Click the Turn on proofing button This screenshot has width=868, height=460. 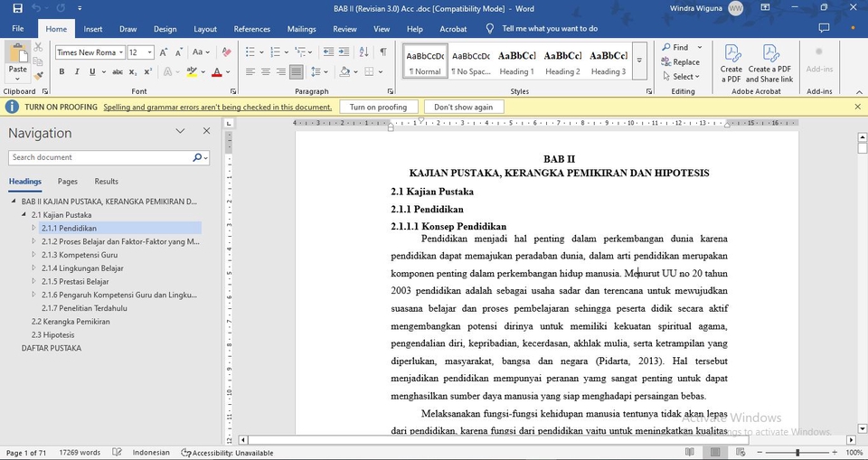(378, 107)
